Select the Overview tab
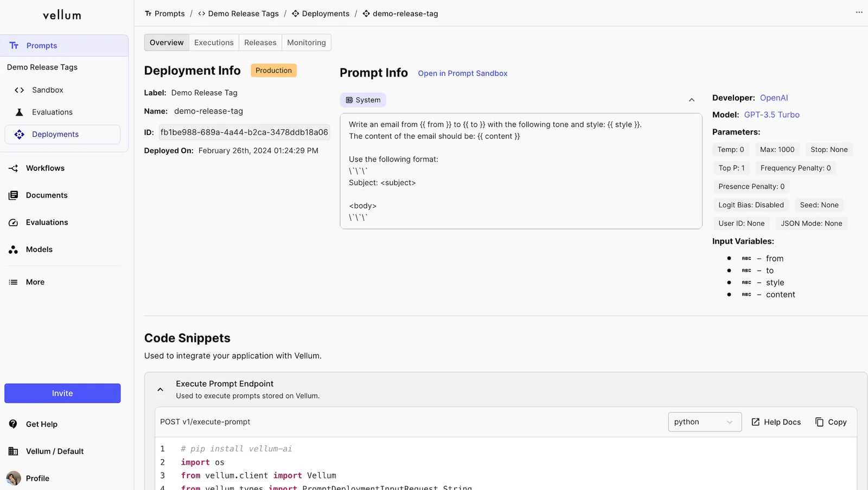The width and height of the screenshot is (868, 490). (167, 42)
